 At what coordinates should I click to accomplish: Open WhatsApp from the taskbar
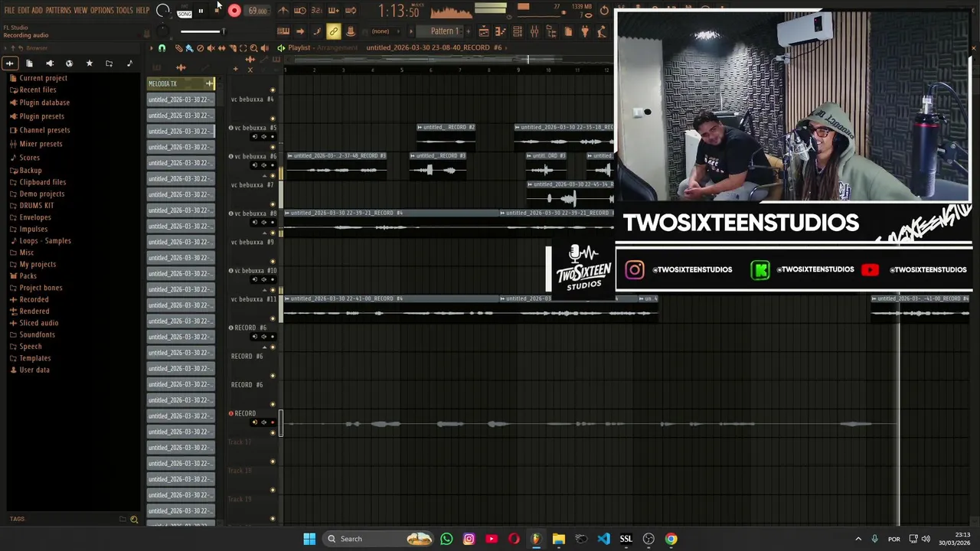click(446, 539)
